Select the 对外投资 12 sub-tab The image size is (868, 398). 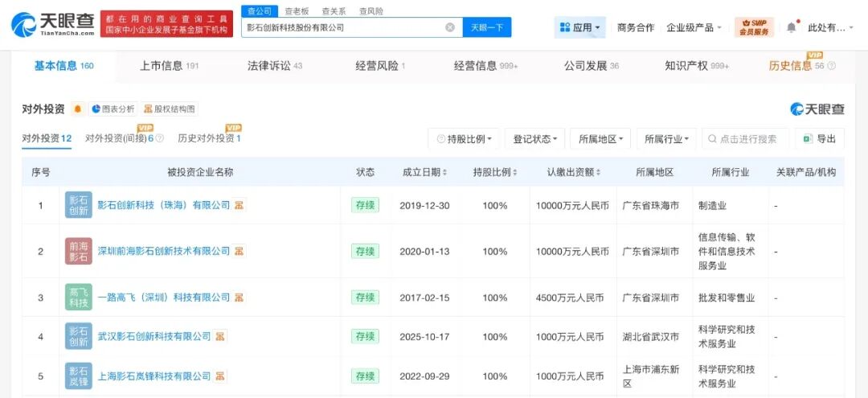coord(47,138)
